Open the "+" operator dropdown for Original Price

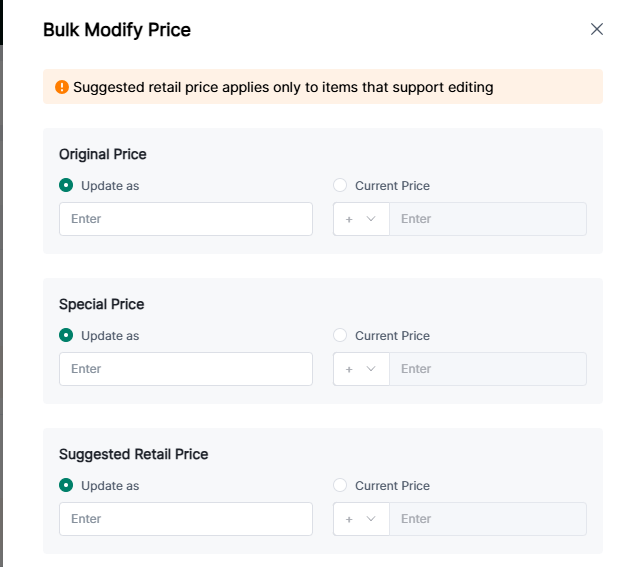click(x=360, y=219)
